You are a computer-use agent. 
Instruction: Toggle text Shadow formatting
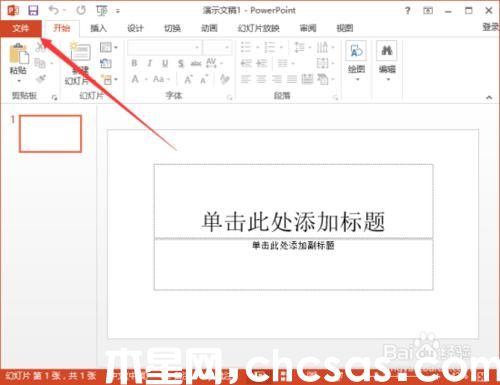point(181,63)
